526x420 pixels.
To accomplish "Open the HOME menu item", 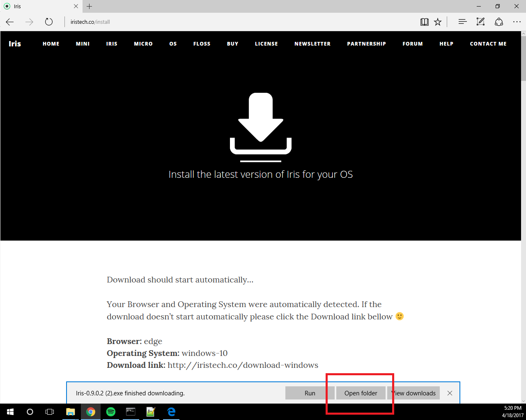I will 51,44.
